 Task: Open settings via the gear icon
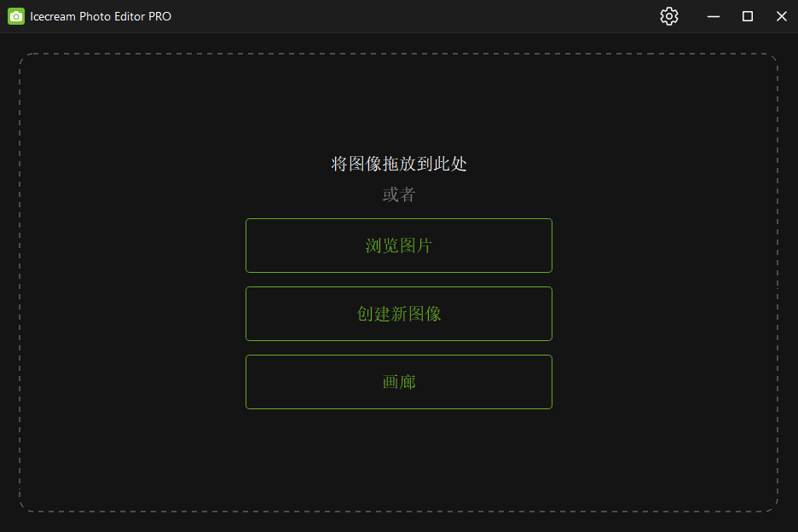pos(668,16)
